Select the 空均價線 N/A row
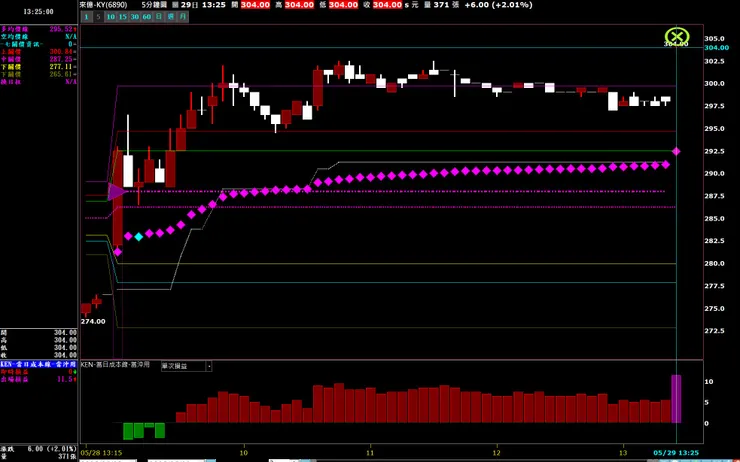The height and width of the screenshot is (462, 740). [39, 36]
